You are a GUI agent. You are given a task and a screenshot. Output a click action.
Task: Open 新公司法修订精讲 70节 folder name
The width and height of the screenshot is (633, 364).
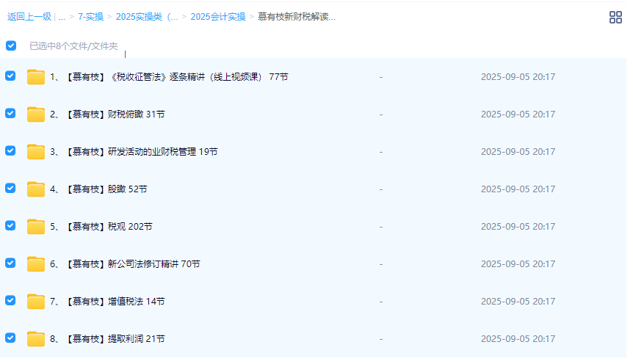coord(125,264)
